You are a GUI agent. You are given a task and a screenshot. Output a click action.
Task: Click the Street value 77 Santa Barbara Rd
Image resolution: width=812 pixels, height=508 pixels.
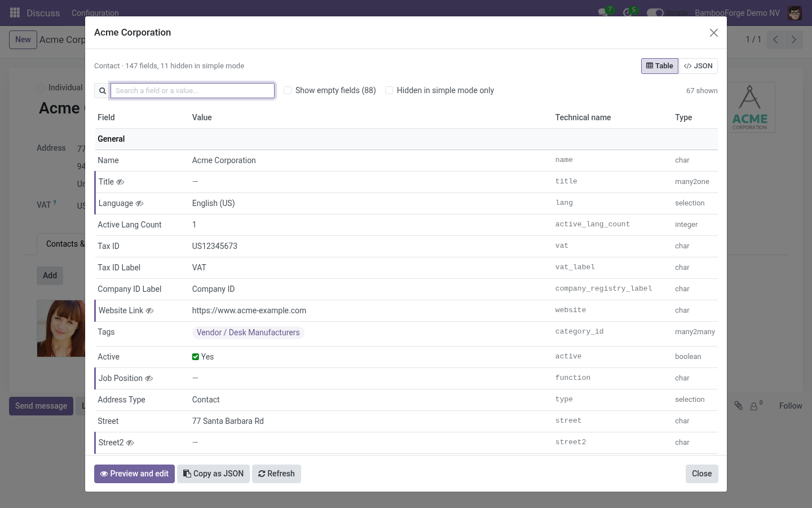tap(228, 421)
